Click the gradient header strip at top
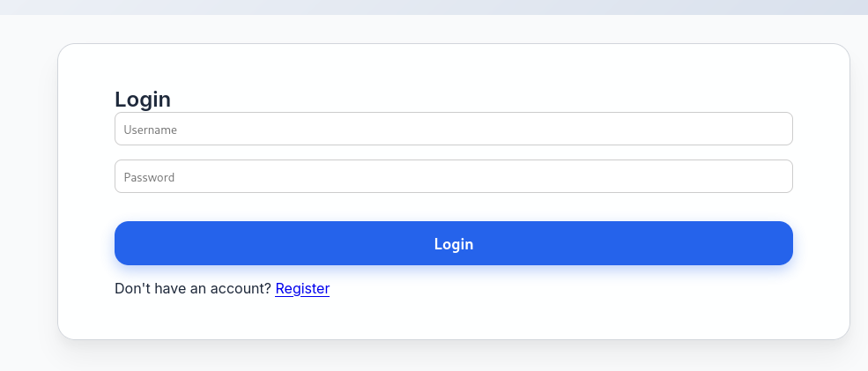Screen dimensions: 868x371 pos(434,7)
